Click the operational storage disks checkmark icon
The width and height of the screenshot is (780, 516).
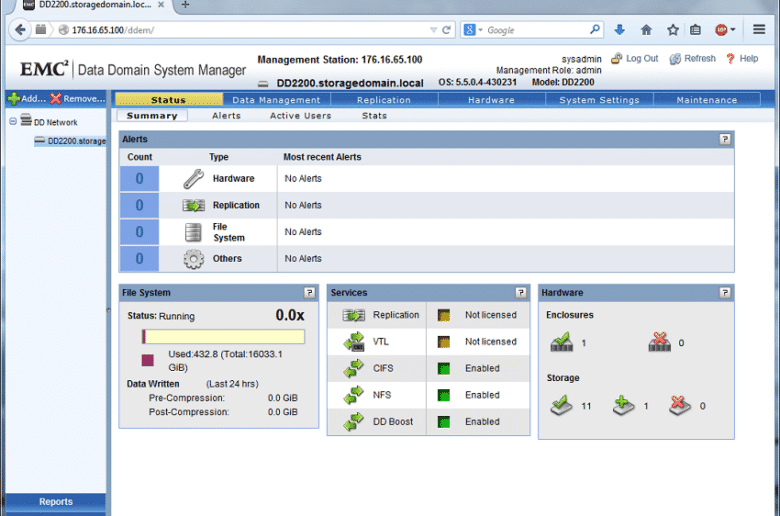pyautogui.click(x=561, y=405)
